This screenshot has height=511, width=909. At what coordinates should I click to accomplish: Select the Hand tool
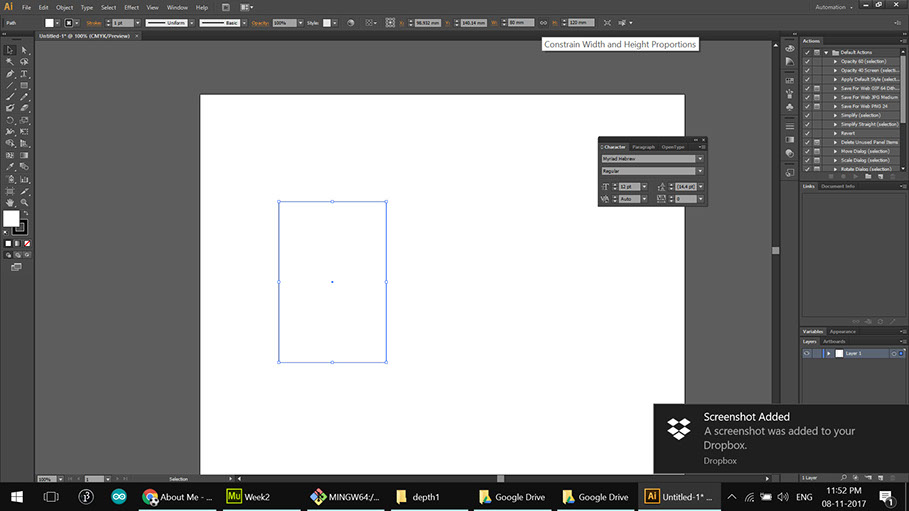[10, 202]
